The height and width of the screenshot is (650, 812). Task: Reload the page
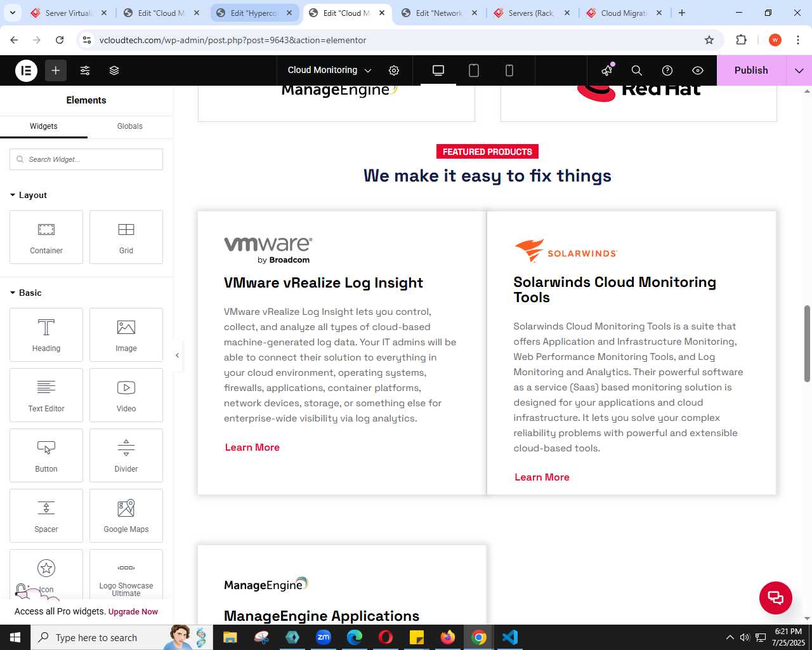click(60, 40)
